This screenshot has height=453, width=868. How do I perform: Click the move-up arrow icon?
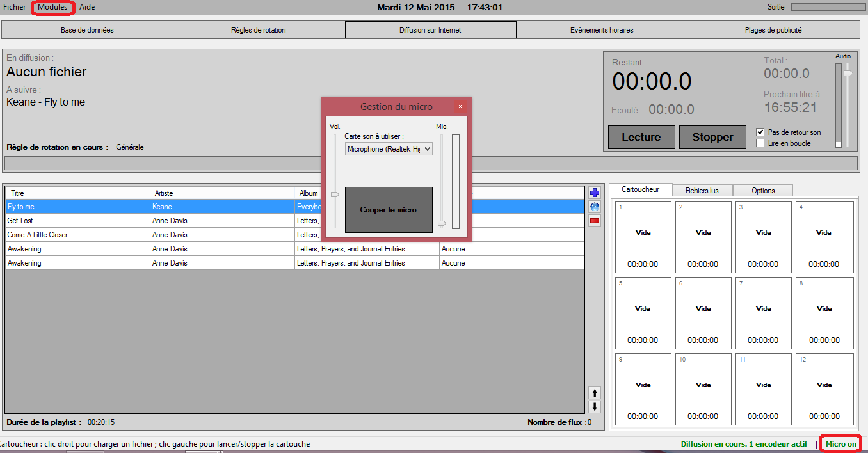595,393
